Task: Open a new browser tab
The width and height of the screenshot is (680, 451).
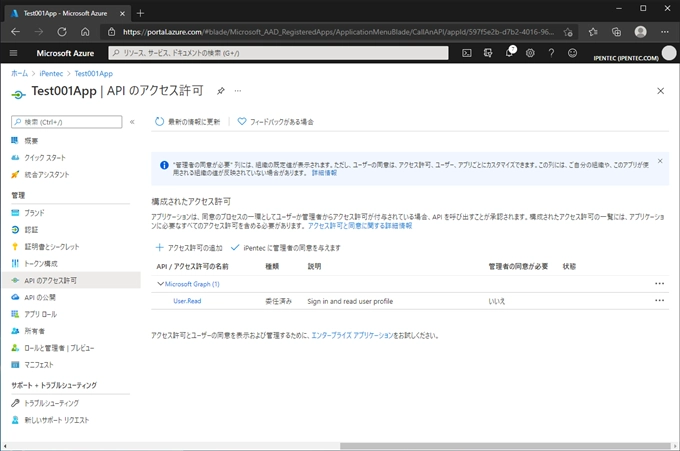Action: 140,13
